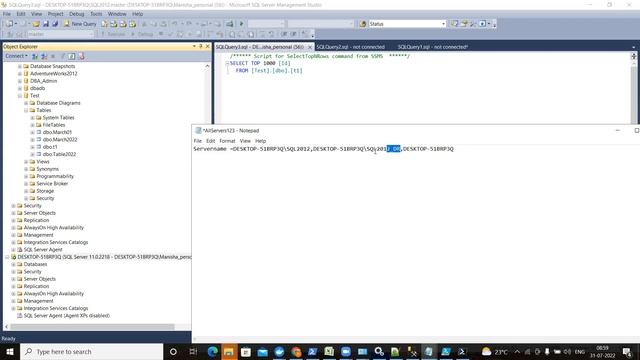640x360 pixels.
Task: Click the Database Engine Query icon next to New Query
Action: tap(105, 24)
